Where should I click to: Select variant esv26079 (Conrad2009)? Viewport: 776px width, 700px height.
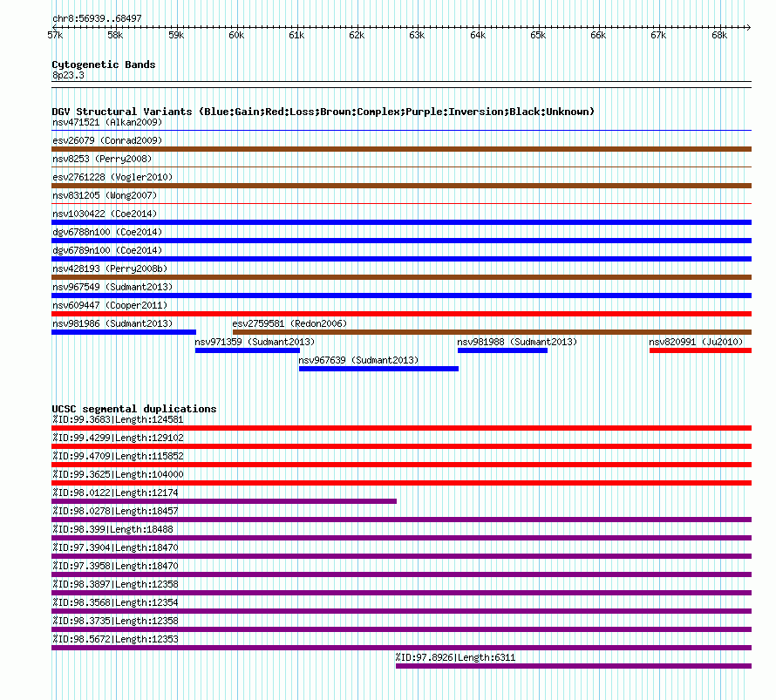click(x=107, y=140)
